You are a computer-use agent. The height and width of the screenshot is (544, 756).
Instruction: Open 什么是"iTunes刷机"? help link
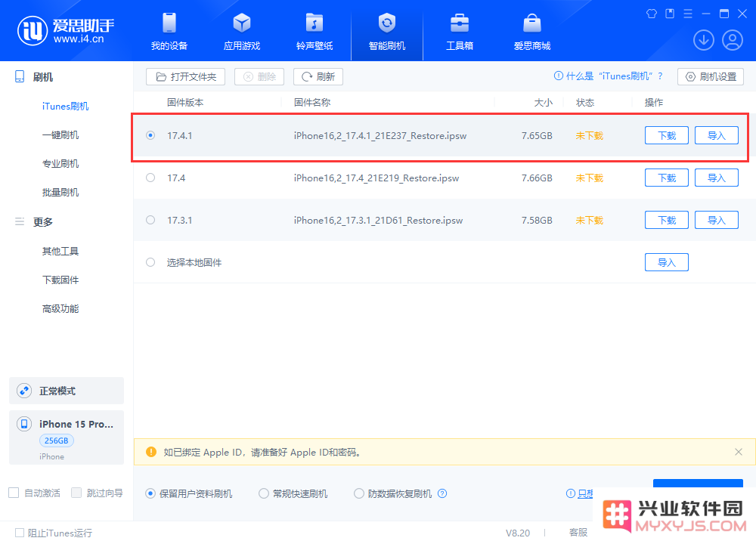609,76
